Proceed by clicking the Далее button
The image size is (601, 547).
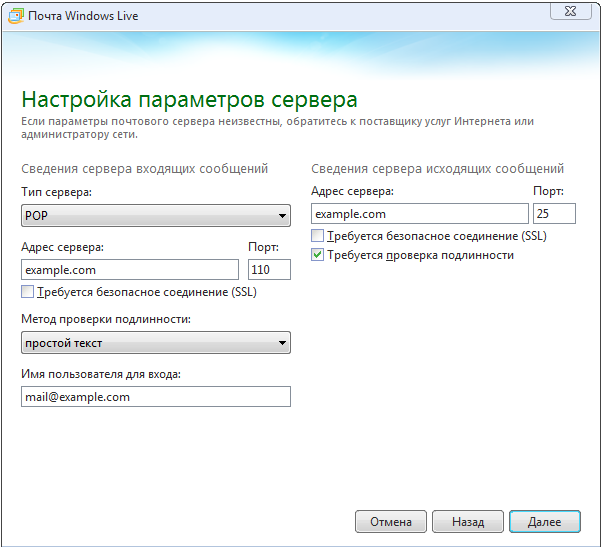[544, 522]
